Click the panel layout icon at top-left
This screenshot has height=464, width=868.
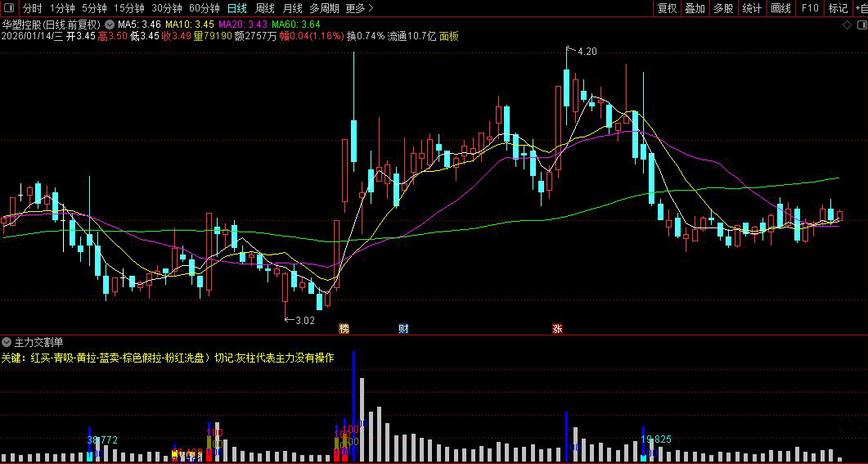(x=9, y=8)
